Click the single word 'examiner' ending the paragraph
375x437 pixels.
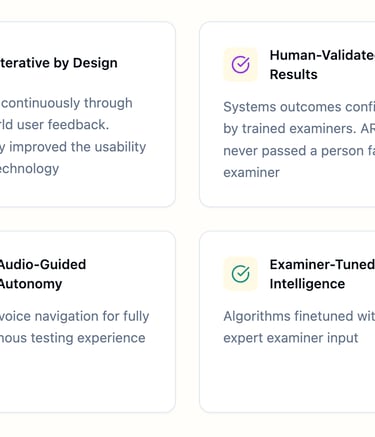point(251,173)
